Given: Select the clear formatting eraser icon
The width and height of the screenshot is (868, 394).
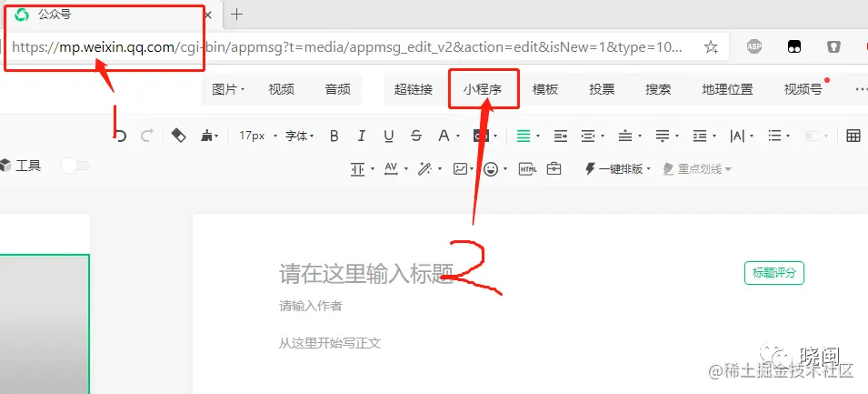Looking at the screenshot, I should [x=178, y=136].
